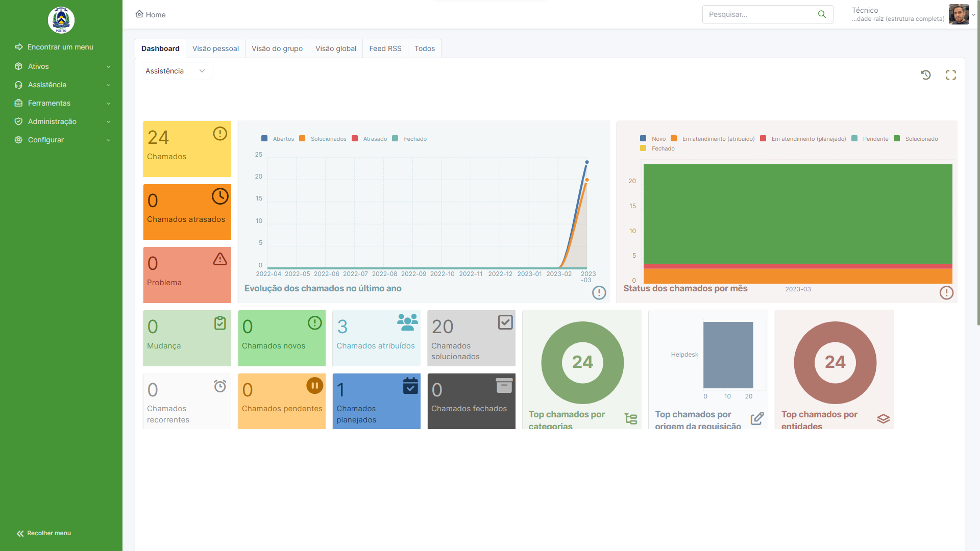Image resolution: width=980 pixels, height=551 pixels.
Task: Click clipboard icon on Mudança card
Action: tap(220, 323)
